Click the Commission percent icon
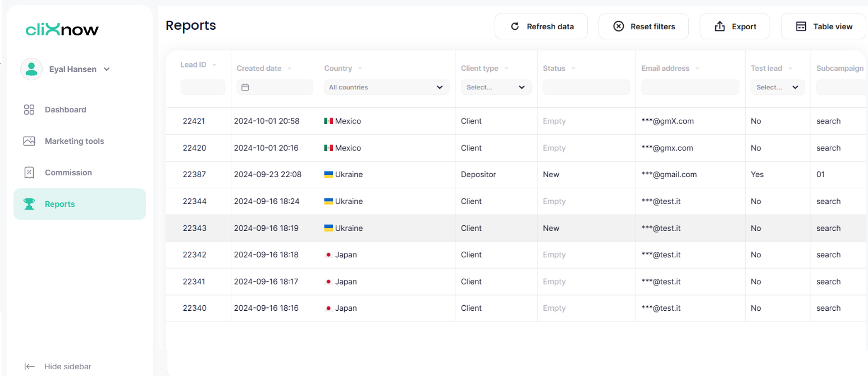Screen dimensions: 868x376 coord(29,173)
